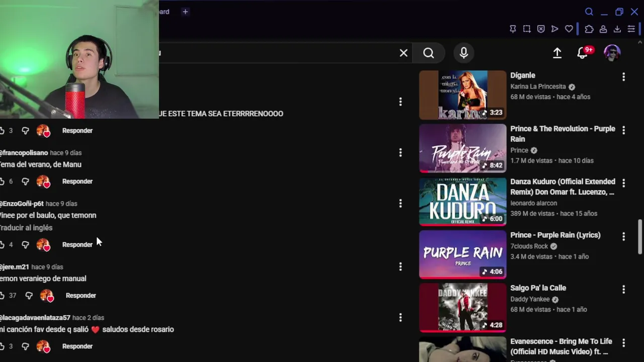The image size is (644, 362).
Task: Open browser downloads icon
Action: coord(617,29)
